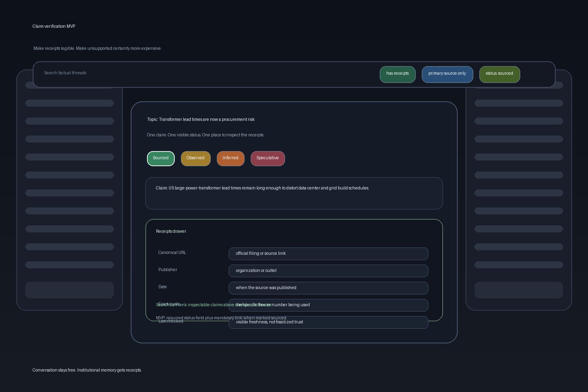Click the Canonical URL label
588x392 pixels.
point(172,253)
